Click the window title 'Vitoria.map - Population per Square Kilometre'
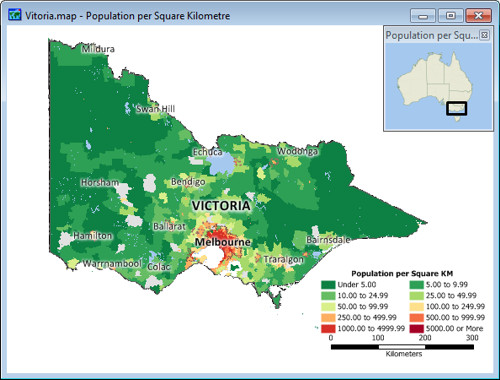This screenshot has height=380, width=500. pos(128,16)
